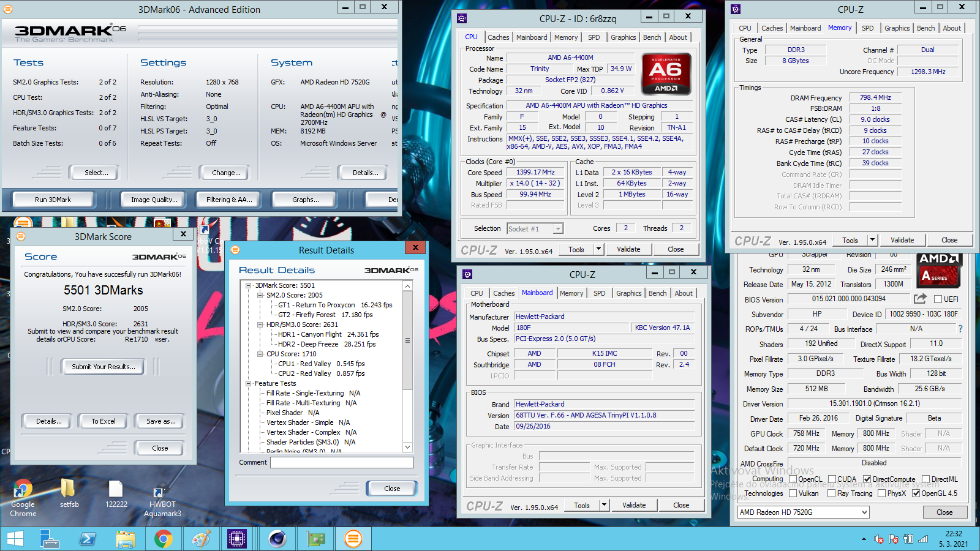Viewport: 980px width, 551px height.
Task: Toggle the DirectCompute checkbox
Action: (x=867, y=479)
